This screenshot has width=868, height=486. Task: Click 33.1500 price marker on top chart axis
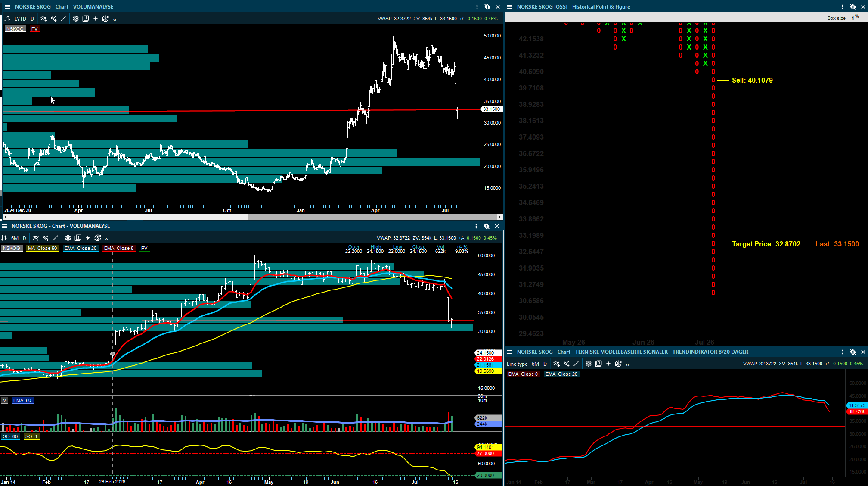point(491,109)
